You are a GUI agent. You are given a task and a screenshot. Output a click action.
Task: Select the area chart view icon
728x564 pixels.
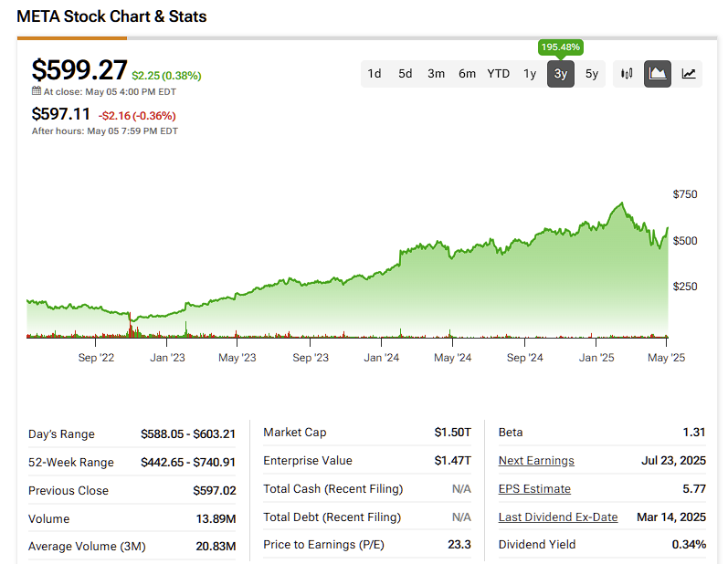658,74
